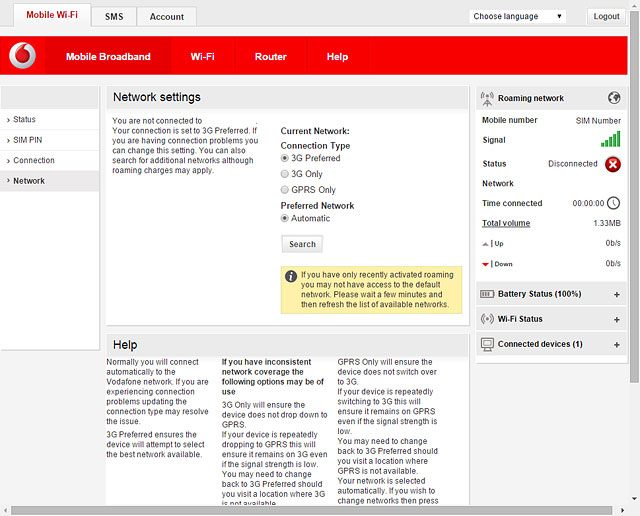
Task: Click the Wi-Fi status antenna icon
Action: [x=487, y=319]
